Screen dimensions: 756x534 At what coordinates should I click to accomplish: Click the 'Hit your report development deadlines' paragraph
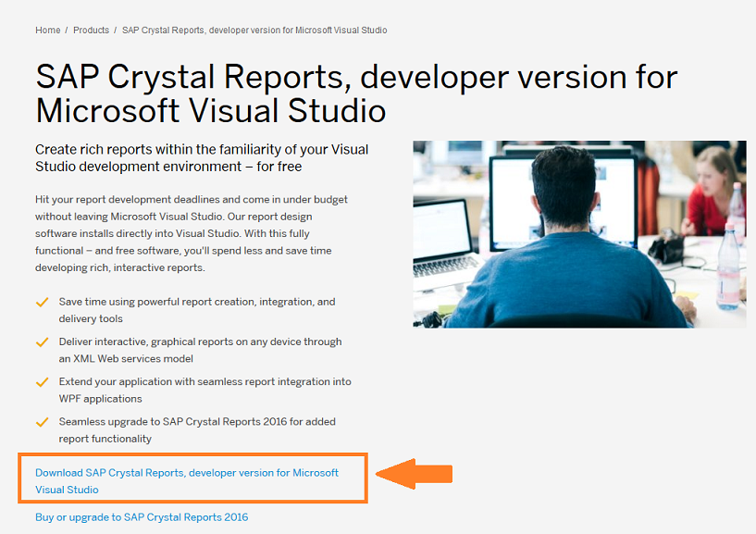coord(192,233)
